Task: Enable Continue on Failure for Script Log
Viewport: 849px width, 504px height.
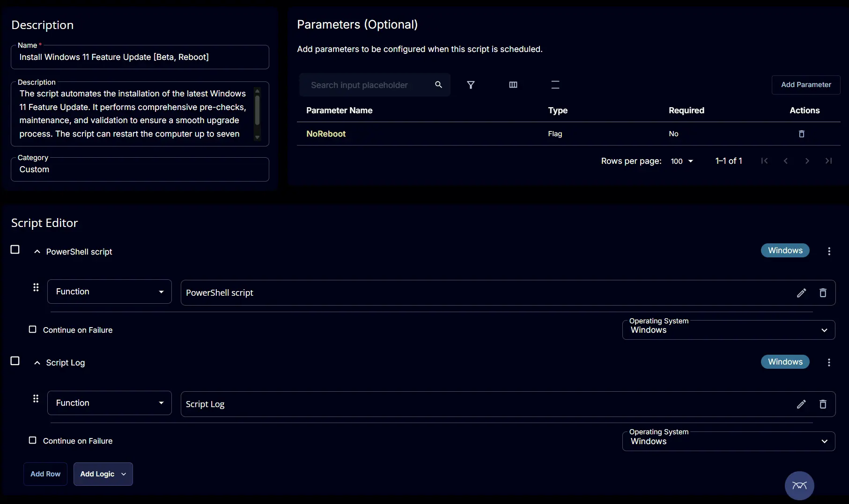Action: [x=32, y=440]
